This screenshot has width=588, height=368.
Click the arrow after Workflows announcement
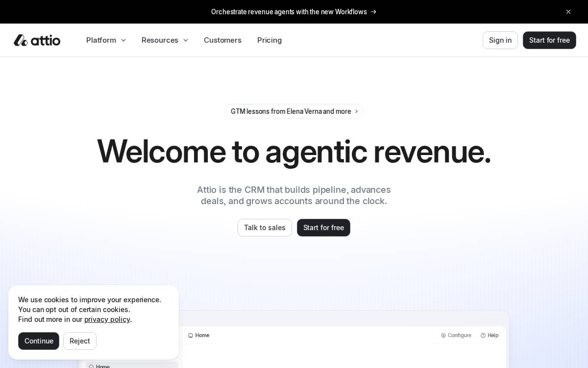click(373, 12)
